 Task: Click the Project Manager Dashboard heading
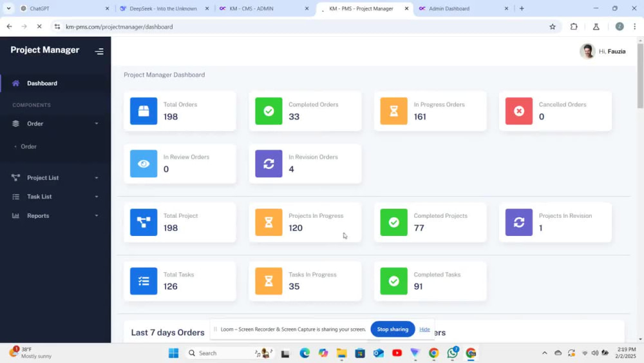point(164,75)
